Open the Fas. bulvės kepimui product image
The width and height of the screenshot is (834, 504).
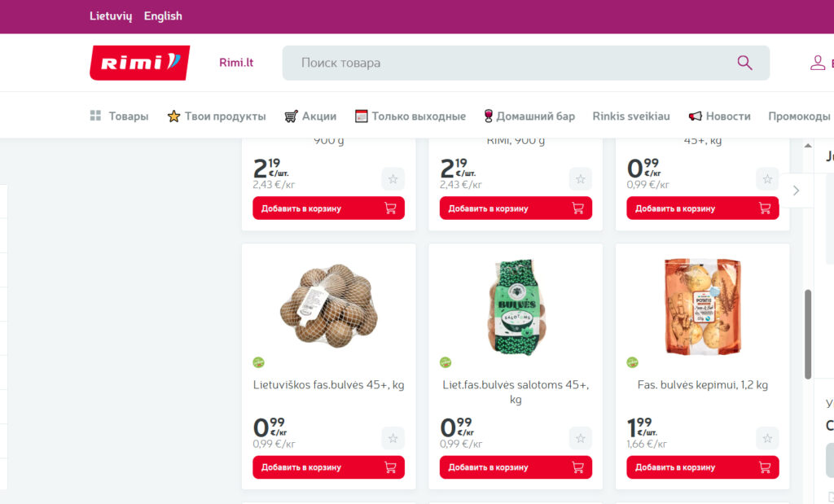click(x=703, y=307)
